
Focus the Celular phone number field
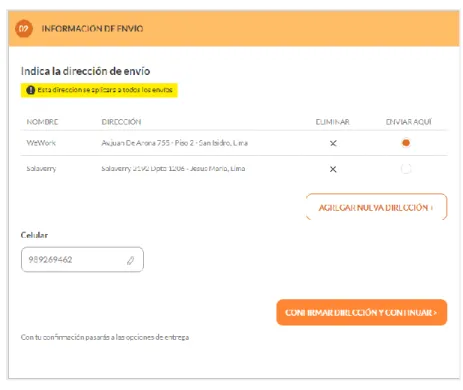click(82, 259)
